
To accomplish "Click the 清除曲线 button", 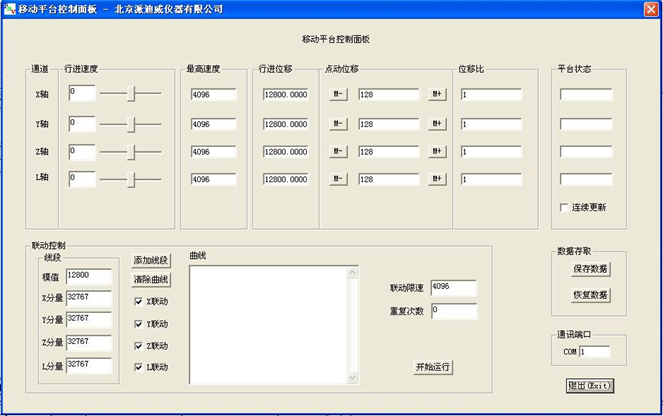I will pyautogui.click(x=152, y=279).
